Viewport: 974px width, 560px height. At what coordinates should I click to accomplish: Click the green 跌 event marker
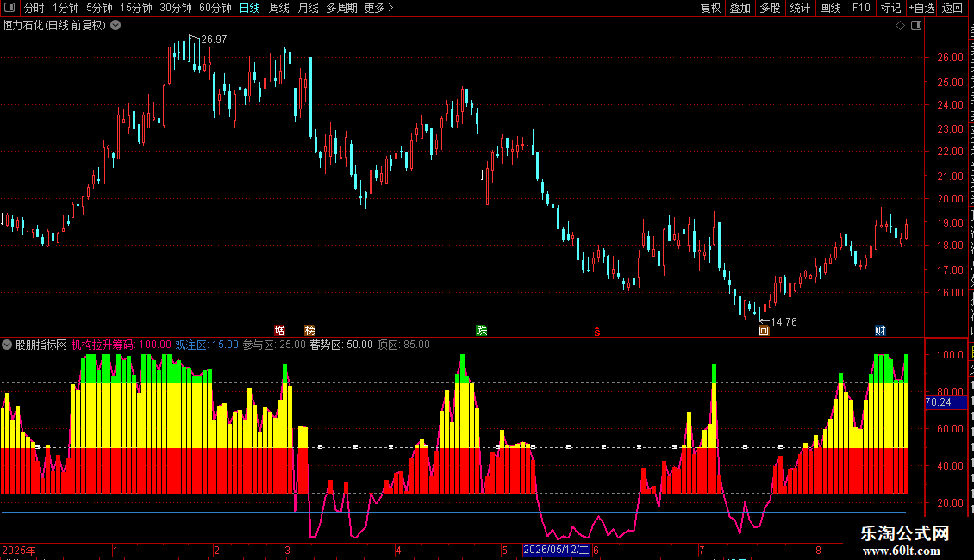(x=482, y=330)
